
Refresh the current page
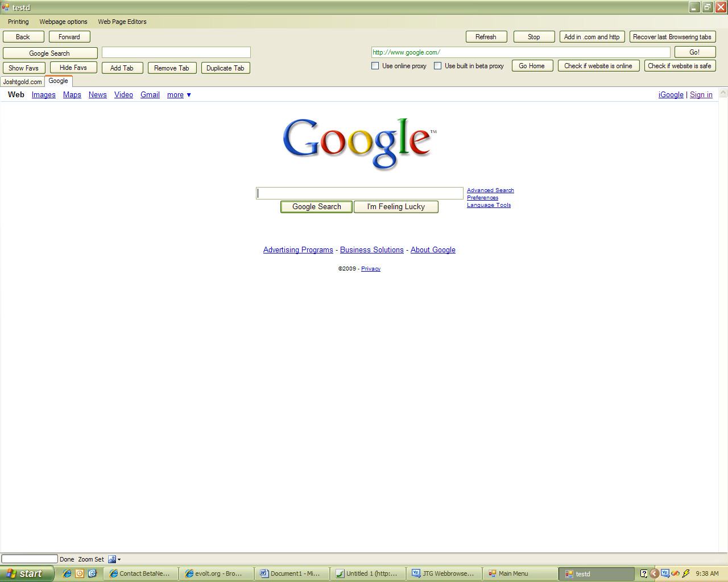(486, 37)
